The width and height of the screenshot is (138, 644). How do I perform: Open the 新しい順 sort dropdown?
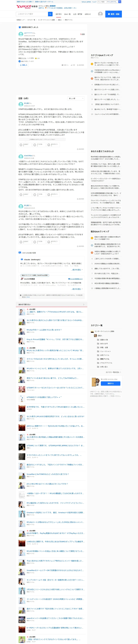click(76, 99)
